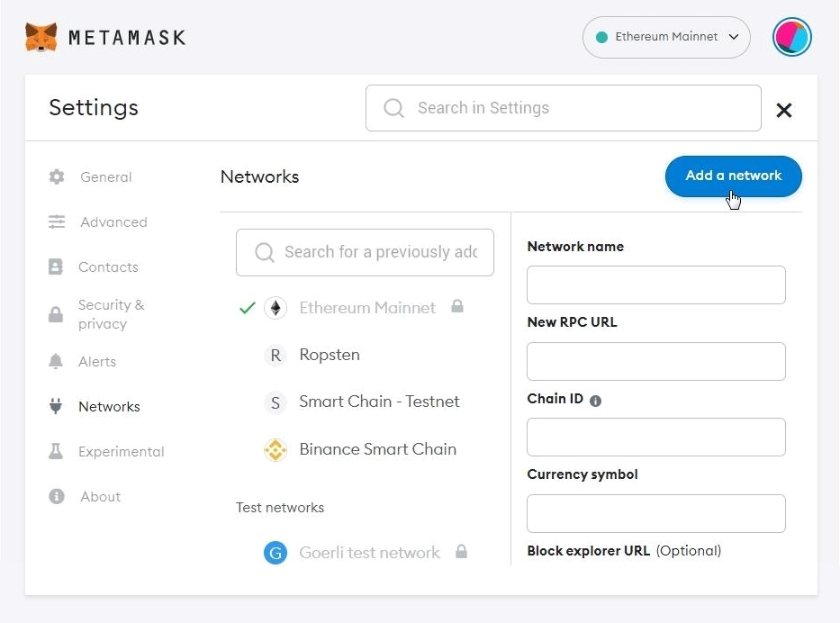Click the New RPC URL input field
The width and height of the screenshot is (840, 623).
tap(655, 361)
